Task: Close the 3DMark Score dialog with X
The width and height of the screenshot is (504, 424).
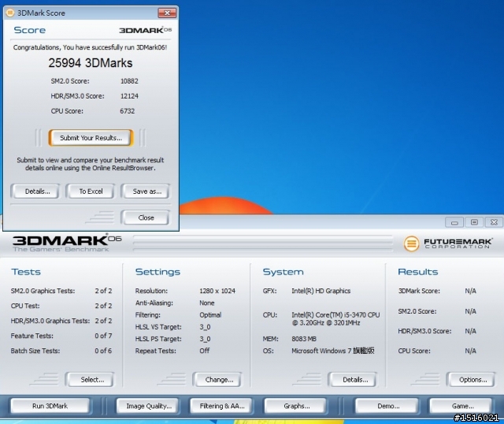Action: [x=167, y=13]
